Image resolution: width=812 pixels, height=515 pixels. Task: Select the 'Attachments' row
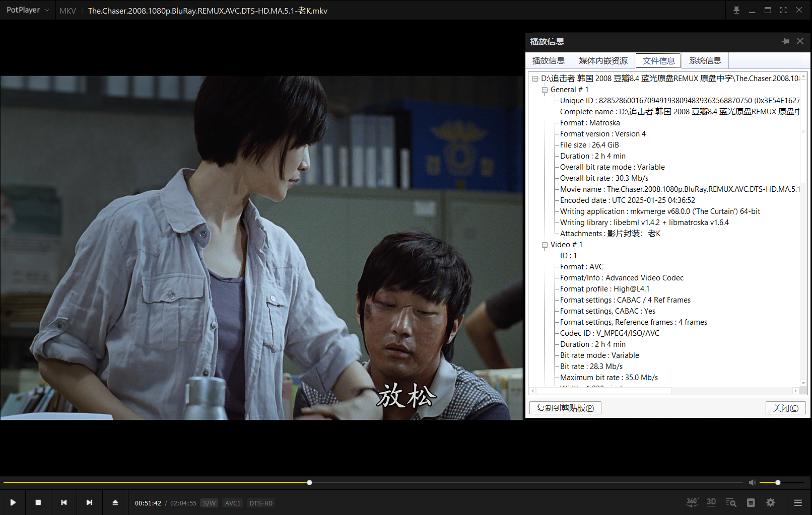point(610,234)
